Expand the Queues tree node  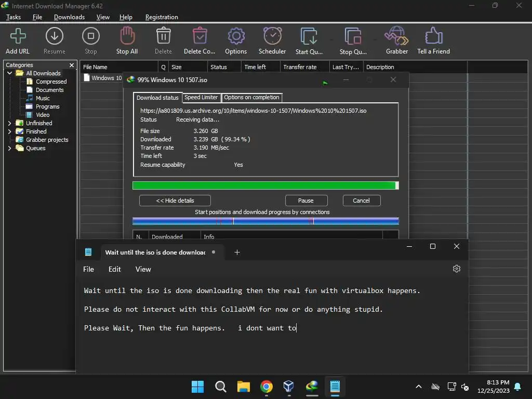tap(9, 148)
